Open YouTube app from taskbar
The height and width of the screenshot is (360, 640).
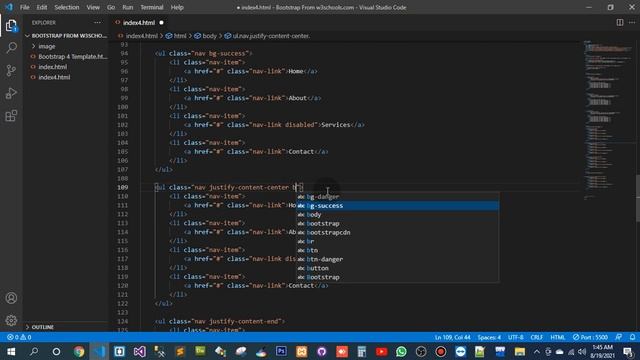coord(381,351)
